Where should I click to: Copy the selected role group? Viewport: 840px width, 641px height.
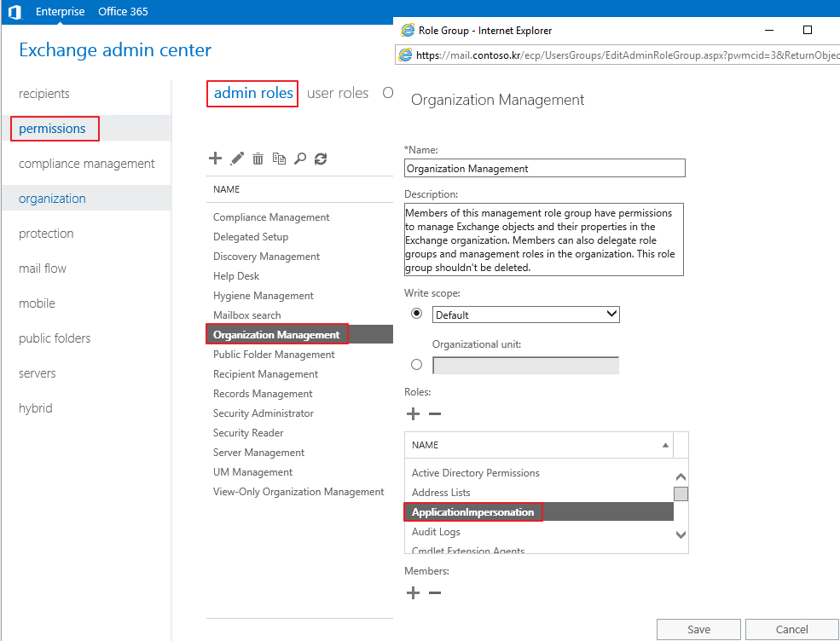coord(279,159)
